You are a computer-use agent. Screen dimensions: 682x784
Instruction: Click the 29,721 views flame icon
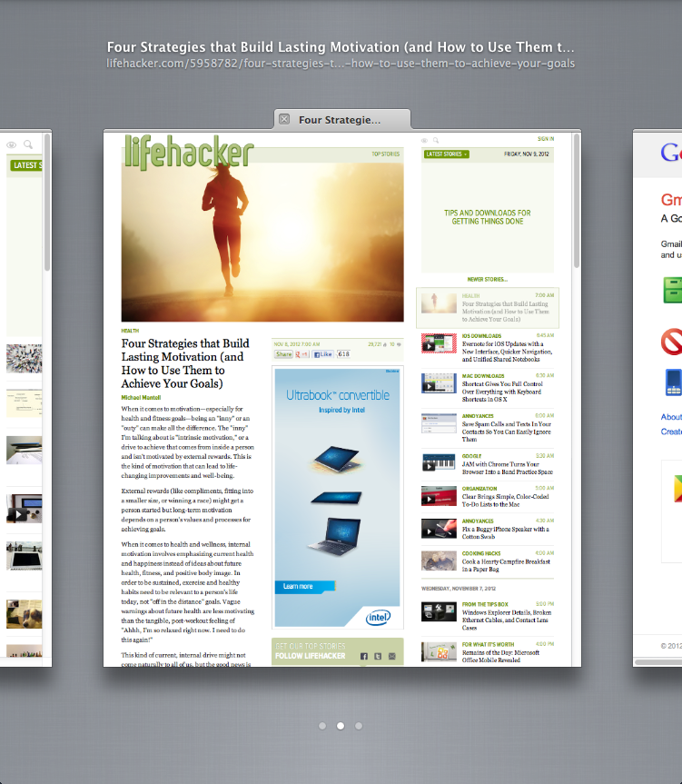coord(384,344)
